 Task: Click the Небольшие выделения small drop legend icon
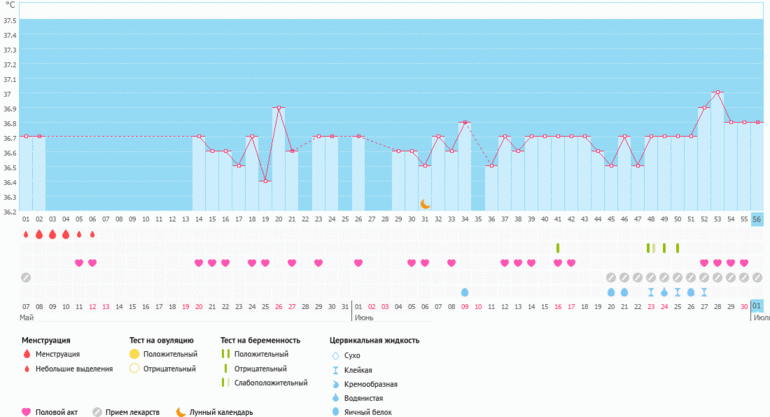pyautogui.click(x=26, y=368)
